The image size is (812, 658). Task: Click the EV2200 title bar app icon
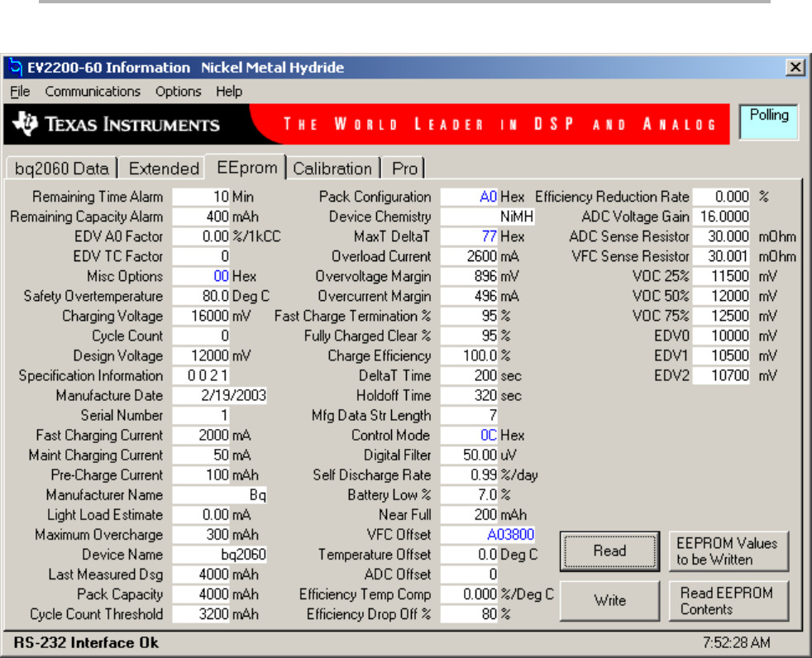[17, 68]
